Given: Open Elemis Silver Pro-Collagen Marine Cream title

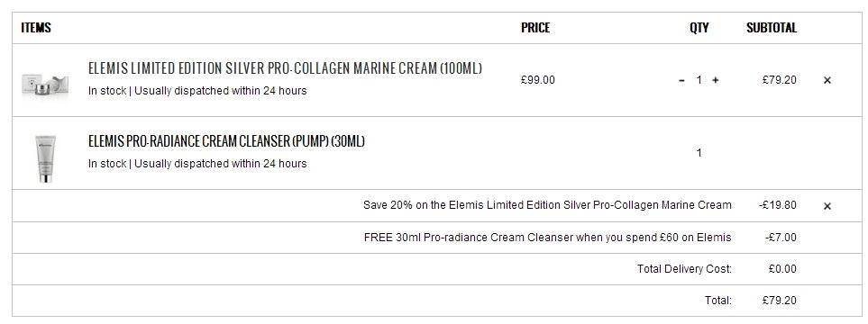Looking at the screenshot, I should tap(285, 68).
